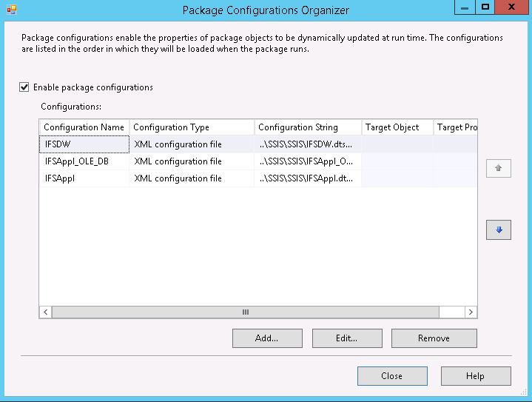This screenshot has width=532, height=402.
Task: Click the Configuration String column header
Action: point(307,127)
